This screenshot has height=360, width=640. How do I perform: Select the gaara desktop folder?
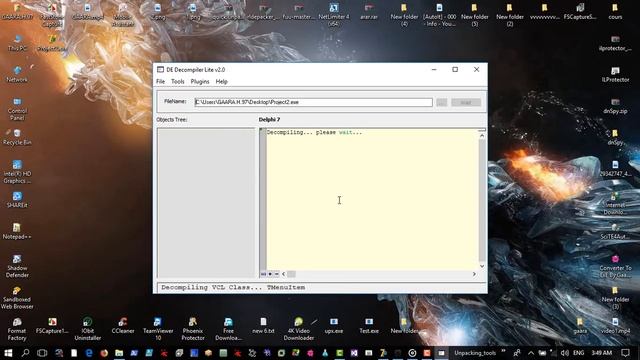580,326
